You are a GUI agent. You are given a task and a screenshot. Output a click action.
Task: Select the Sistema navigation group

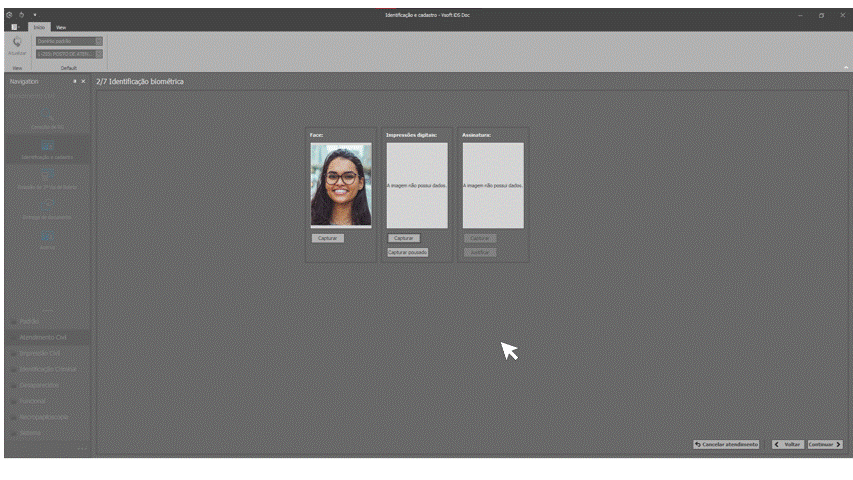(x=47, y=433)
